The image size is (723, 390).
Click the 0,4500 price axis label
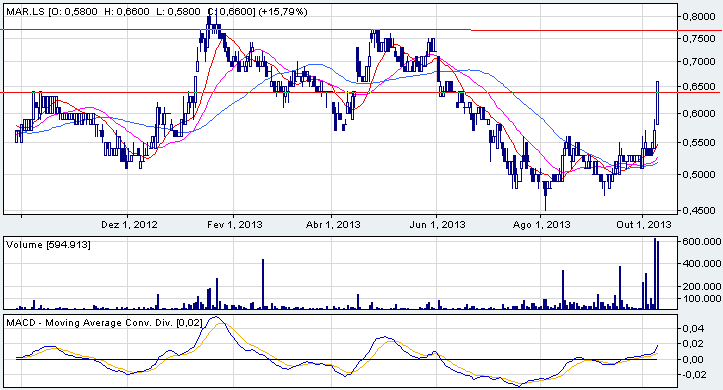click(x=698, y=211)
